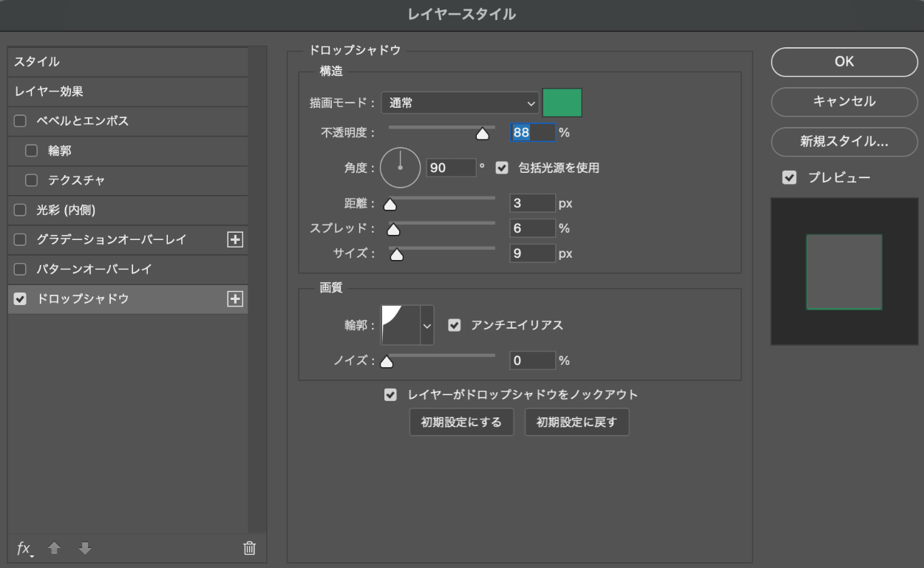Click the move effect up arrow
924x568 pixels.
pos(54,548)
